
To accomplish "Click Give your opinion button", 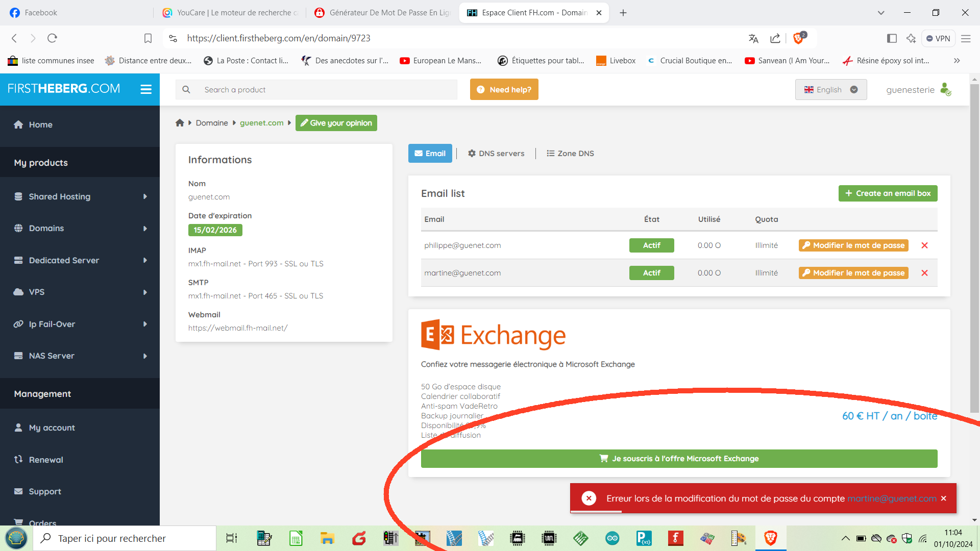I will point(336,123).
